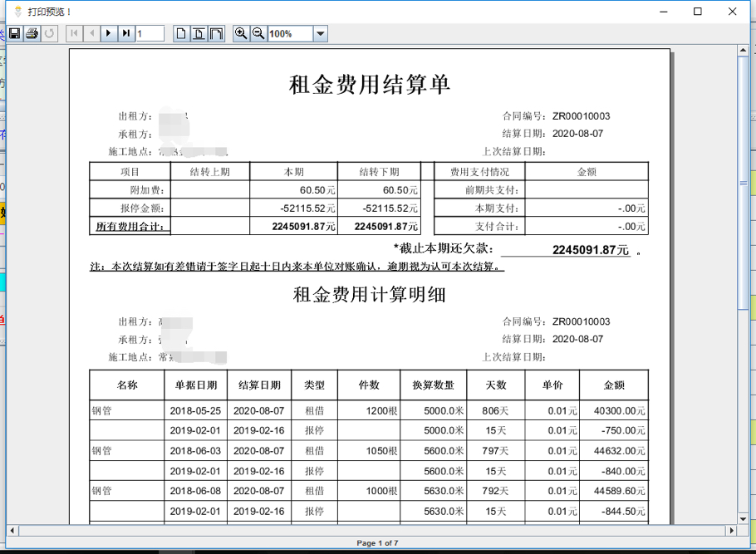The width and height of the screenshot is (756, 554).
Task: Open the zoom percentage dropdown
Action: [x=322, y=33]
